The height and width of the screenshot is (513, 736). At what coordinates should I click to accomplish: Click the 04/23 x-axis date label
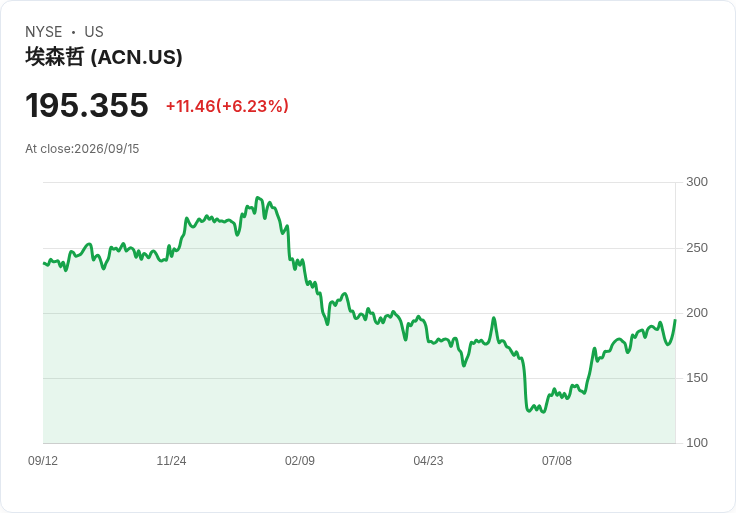coord(428,461)
